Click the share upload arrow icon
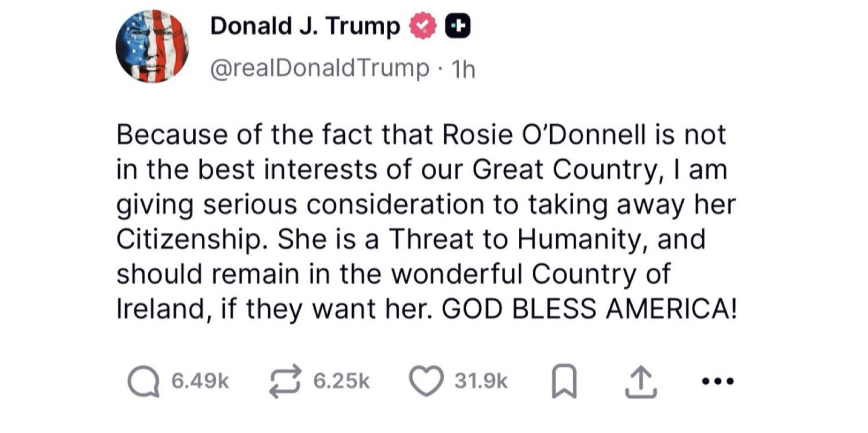The image size is (868, 433). [x=640, y=382]
